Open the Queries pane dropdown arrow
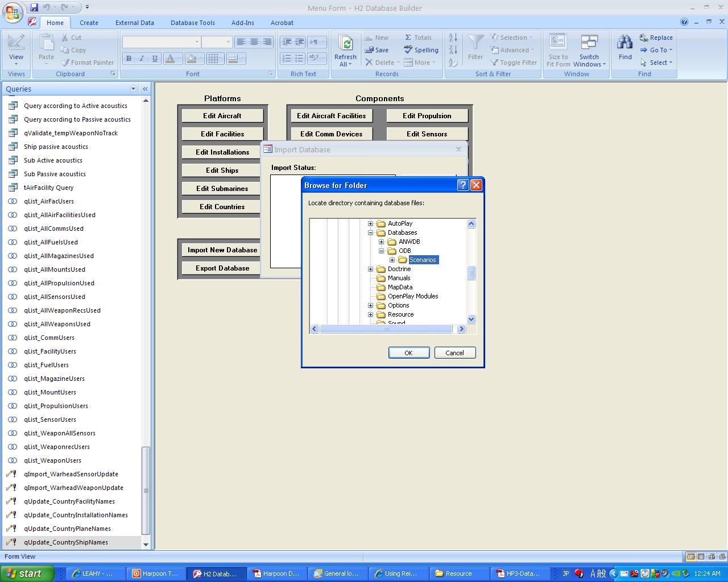 click(x=134, y=89)
